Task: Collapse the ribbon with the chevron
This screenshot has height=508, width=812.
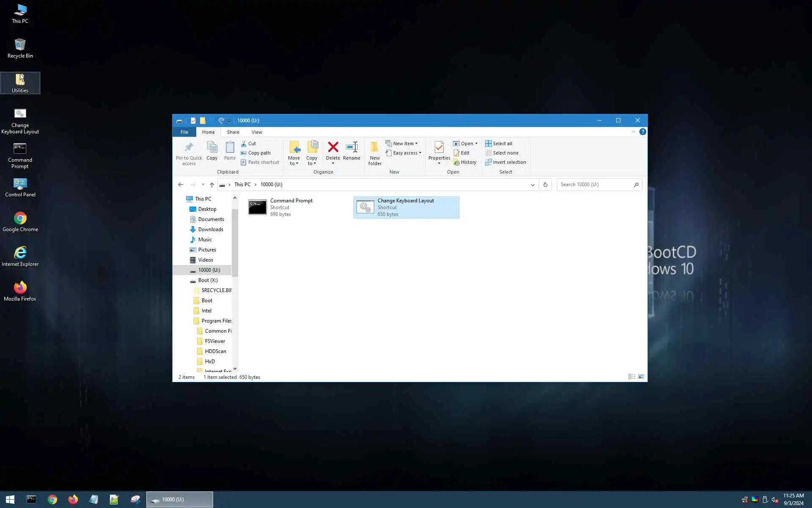Action: point(633,132)
